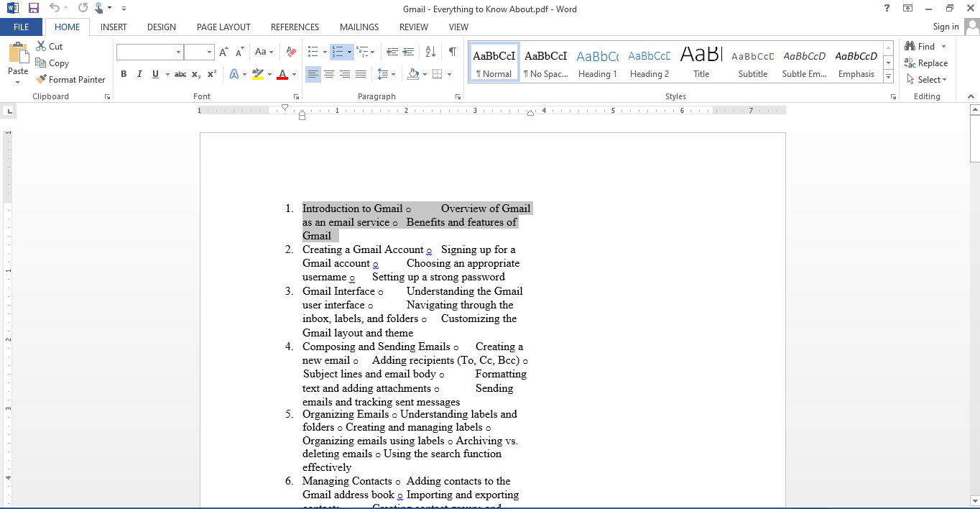980x509 pixels.
Task: Open the FILE tab
Action: (22, 27)
